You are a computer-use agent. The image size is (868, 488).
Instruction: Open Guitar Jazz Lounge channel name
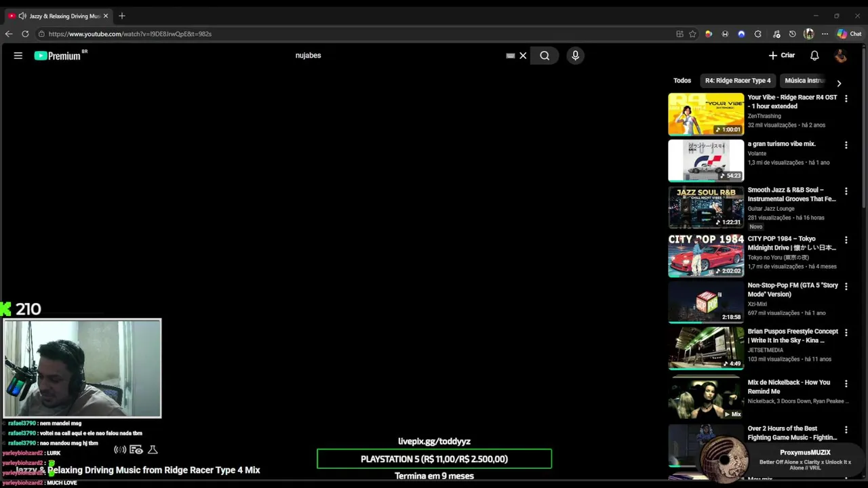point(771,209)
